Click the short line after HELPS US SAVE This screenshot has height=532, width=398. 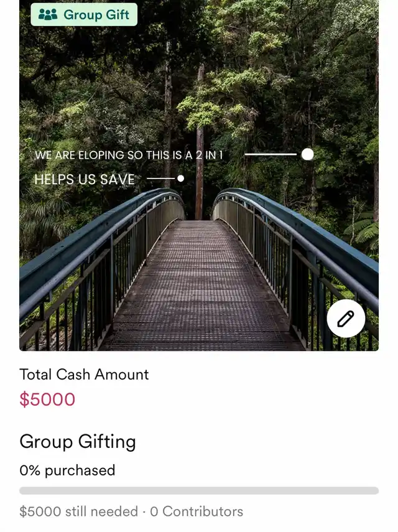click(x=161, y=179)
